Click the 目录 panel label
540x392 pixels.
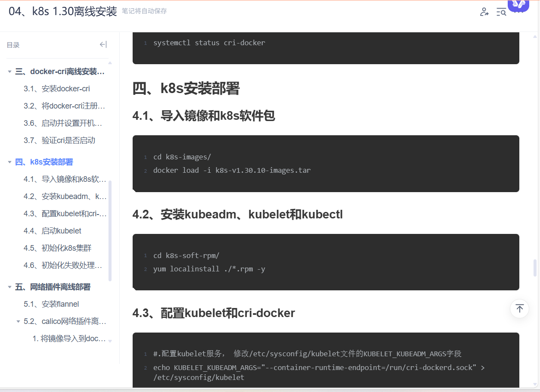click(13, 45)
